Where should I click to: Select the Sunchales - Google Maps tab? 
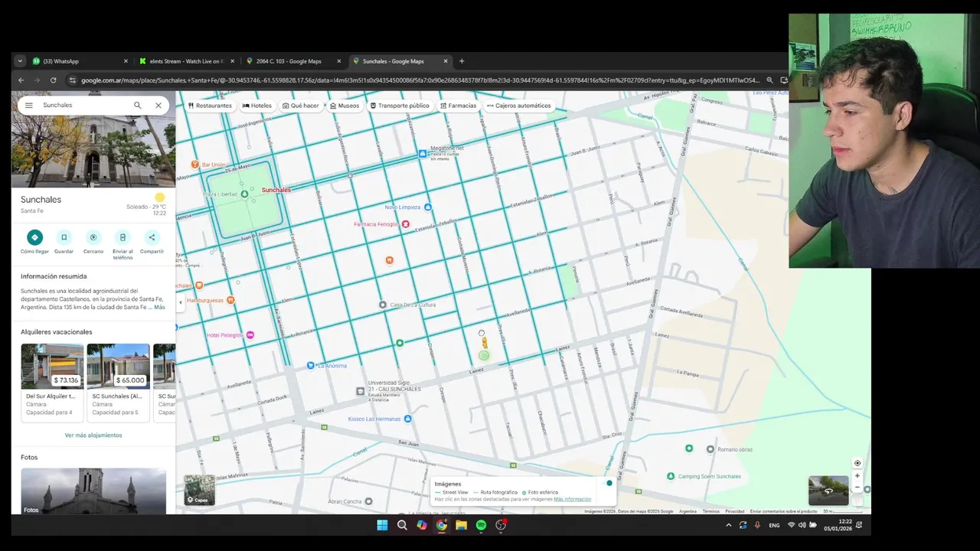click(400, 61)
